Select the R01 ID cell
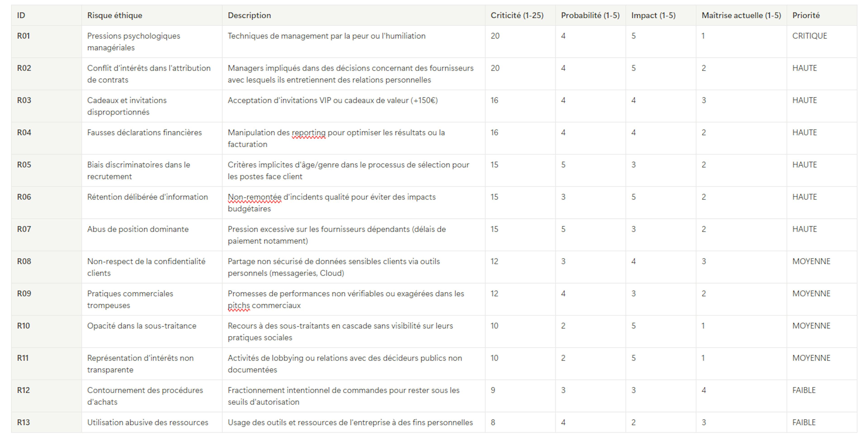Screen dimensions: 868x441 [x=47, y=41]
